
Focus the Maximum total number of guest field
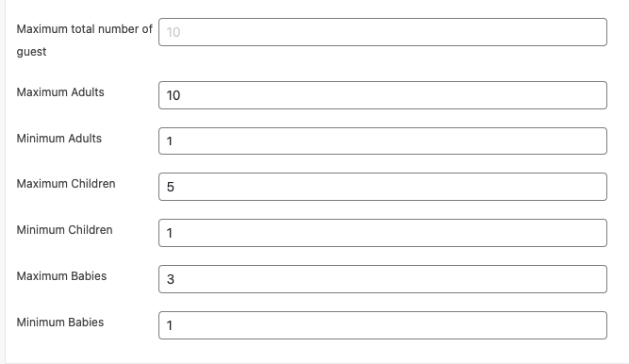coord(383,32)
